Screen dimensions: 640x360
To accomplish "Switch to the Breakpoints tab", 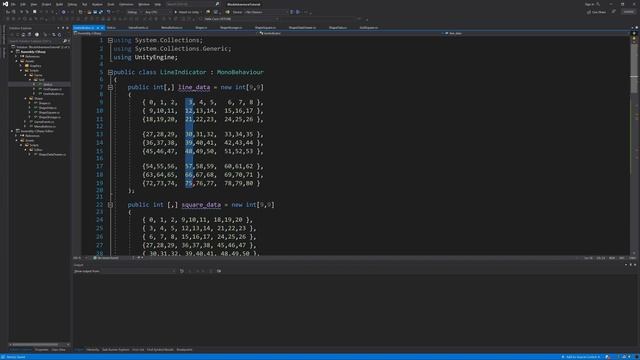I will (x=184, y=350).
